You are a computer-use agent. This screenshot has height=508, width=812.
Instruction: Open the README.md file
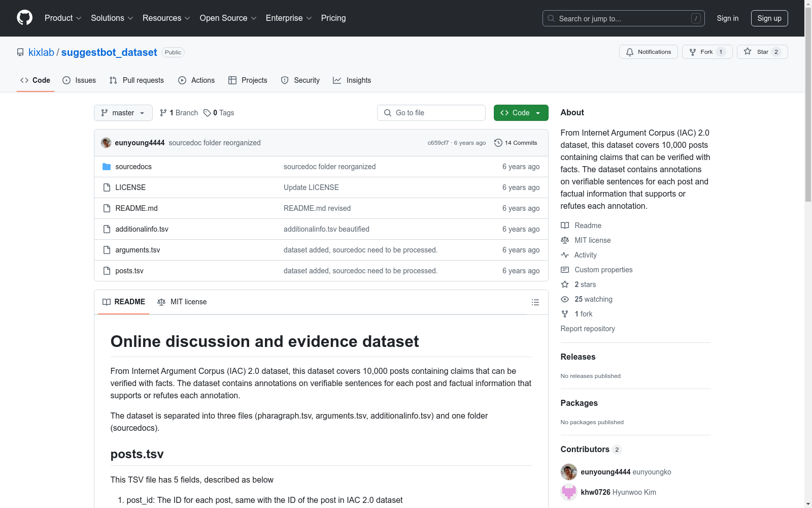pos(137,208)
